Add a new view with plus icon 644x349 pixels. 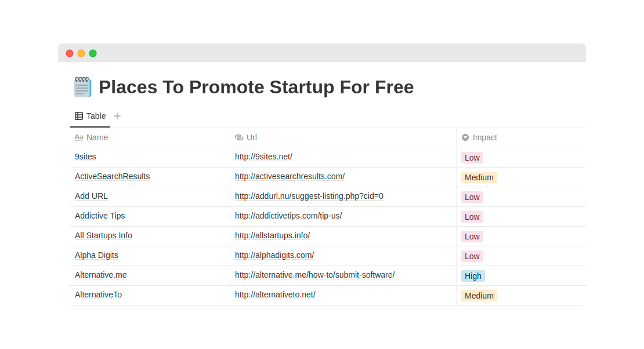(x=117, y=116)
